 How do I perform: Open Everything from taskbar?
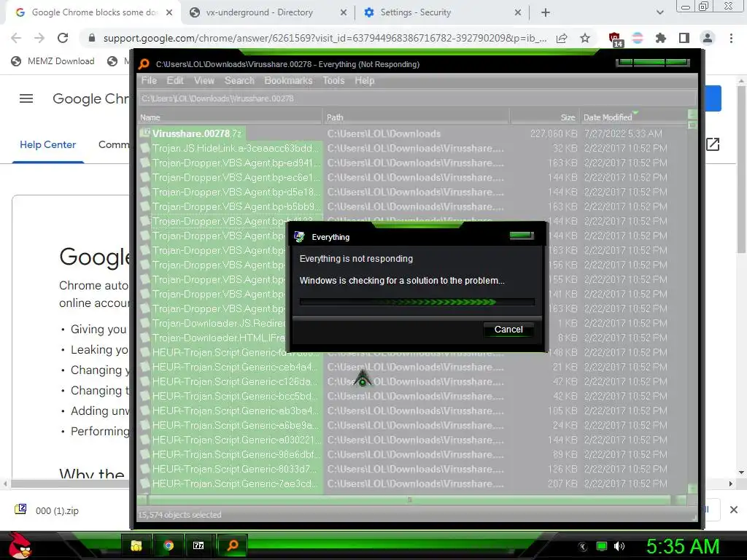(x=232, y=545)
